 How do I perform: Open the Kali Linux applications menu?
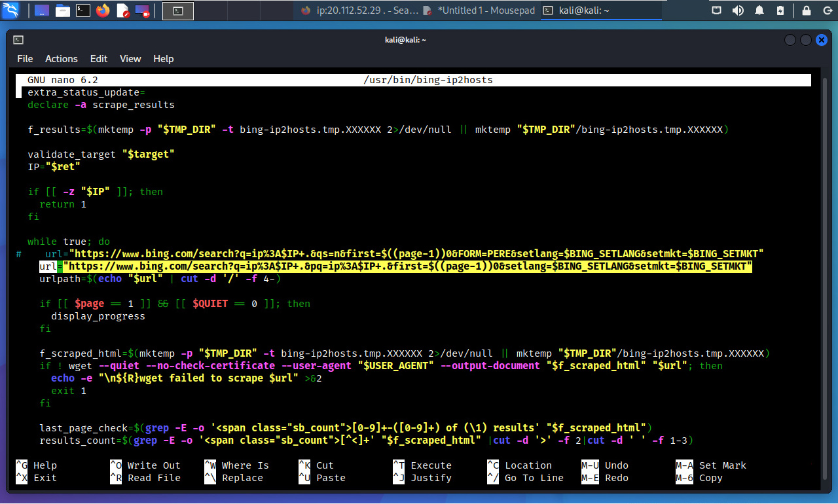click(11, 10)
